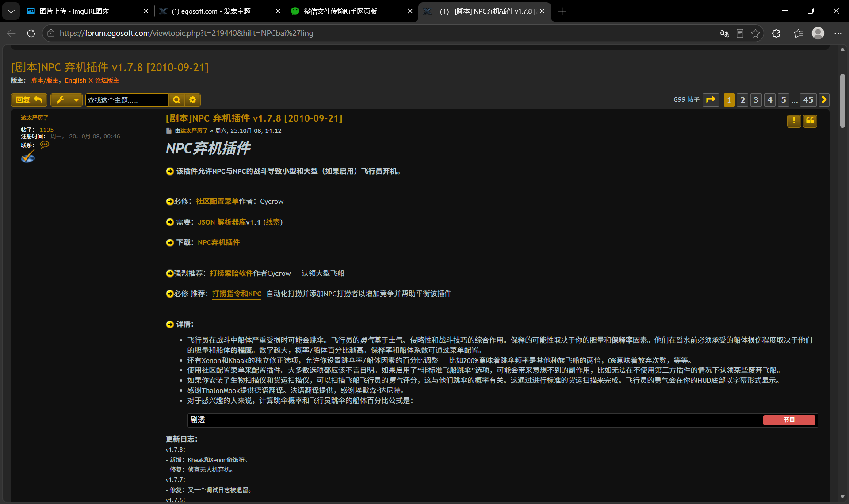
Task: Open the NPC弃机插件 download link
Action: tap(219, 242)
